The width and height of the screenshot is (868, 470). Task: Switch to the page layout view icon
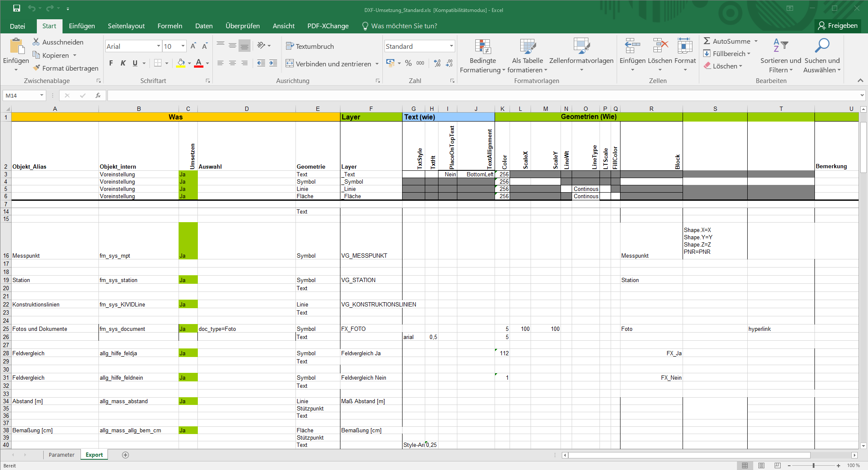pos(761,465)
